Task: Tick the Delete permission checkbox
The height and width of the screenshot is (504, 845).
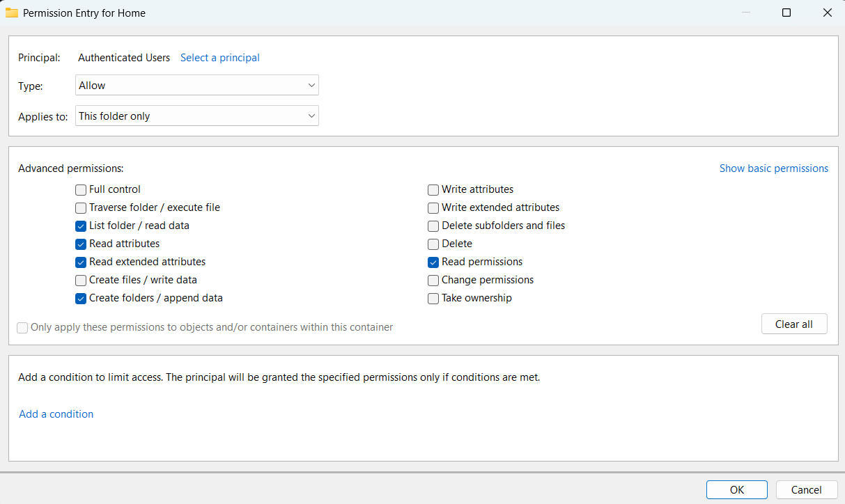Action: tap(433, 244)
